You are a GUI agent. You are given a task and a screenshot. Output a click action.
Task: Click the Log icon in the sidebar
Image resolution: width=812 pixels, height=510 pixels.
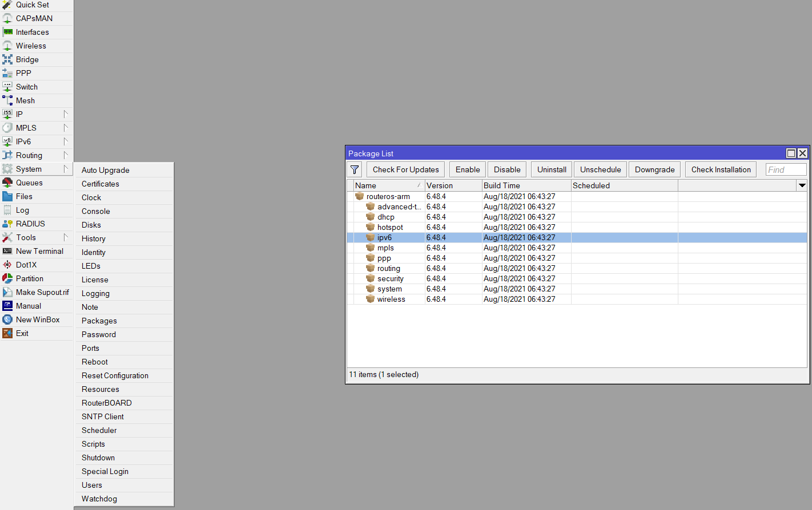(7, 210)
